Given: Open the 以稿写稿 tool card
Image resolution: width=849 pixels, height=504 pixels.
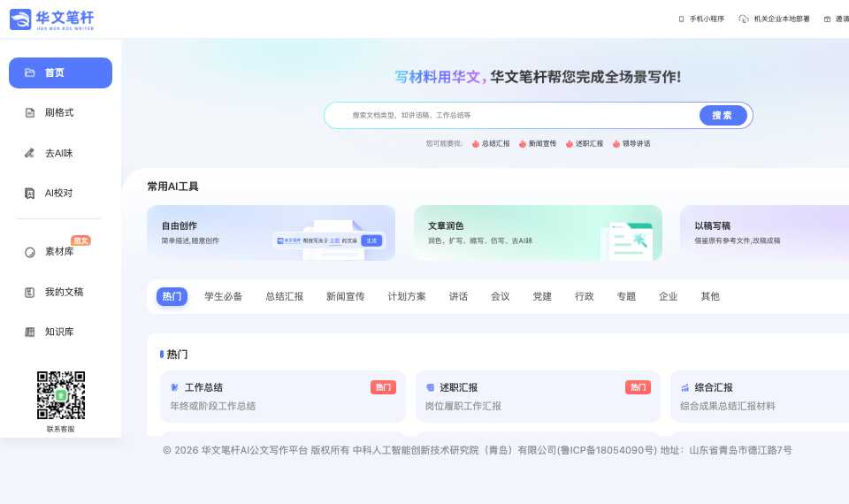Looking at the screenshot, I should tap(764, 233).
